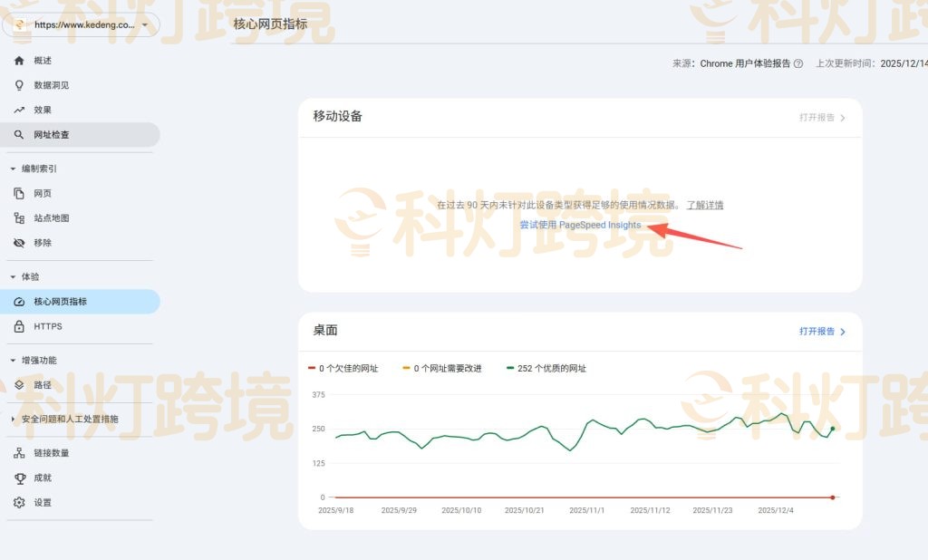This screenshot has width=928, height=560.
Task: Click the chevron arrow next to 桌面 打开报告
Action: pos(843,332)
